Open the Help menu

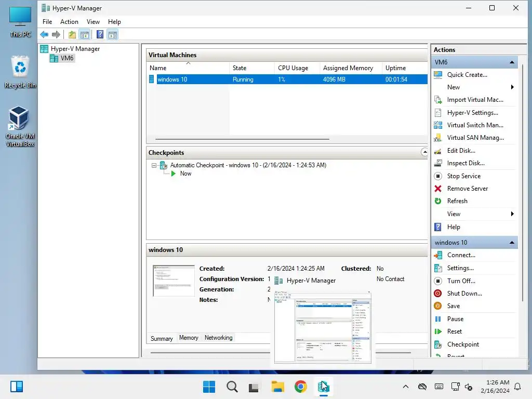[x=114, y=22]
